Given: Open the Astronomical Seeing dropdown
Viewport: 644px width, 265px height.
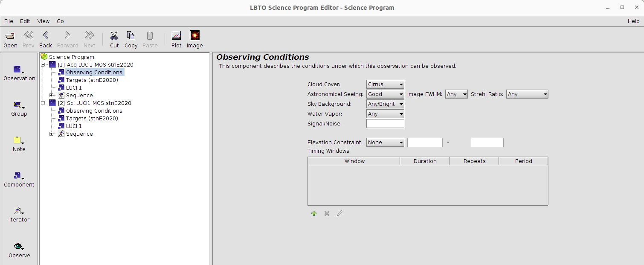Looking at the screenshot, I should click(385, 94).
